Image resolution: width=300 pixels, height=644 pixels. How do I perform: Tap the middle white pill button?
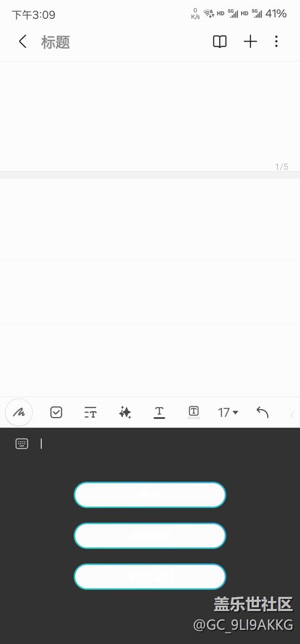coord(150,536)
